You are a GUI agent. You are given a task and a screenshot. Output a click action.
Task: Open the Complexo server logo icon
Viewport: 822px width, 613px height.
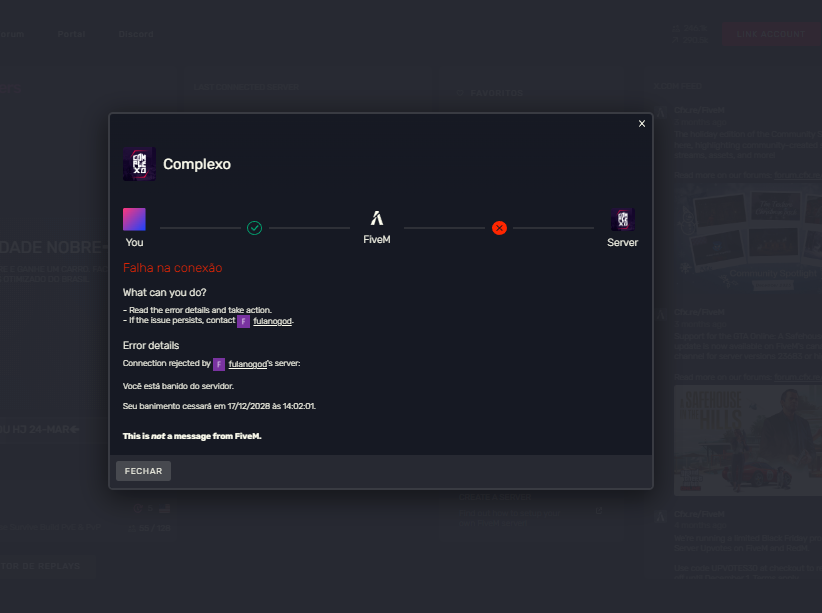139,164
